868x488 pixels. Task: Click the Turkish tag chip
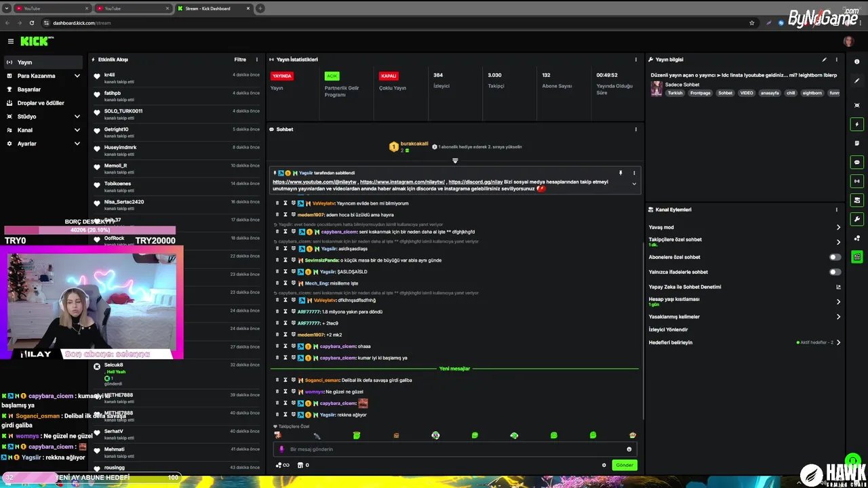pos(675,93)
